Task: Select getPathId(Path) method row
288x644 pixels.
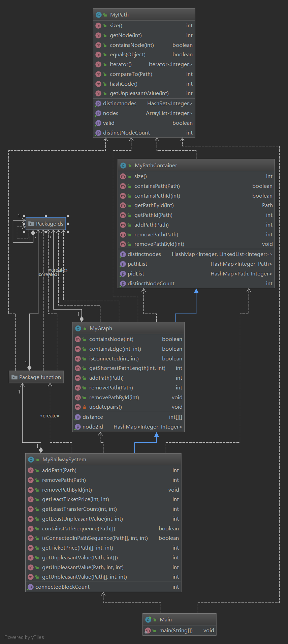Action: (196, 215)
